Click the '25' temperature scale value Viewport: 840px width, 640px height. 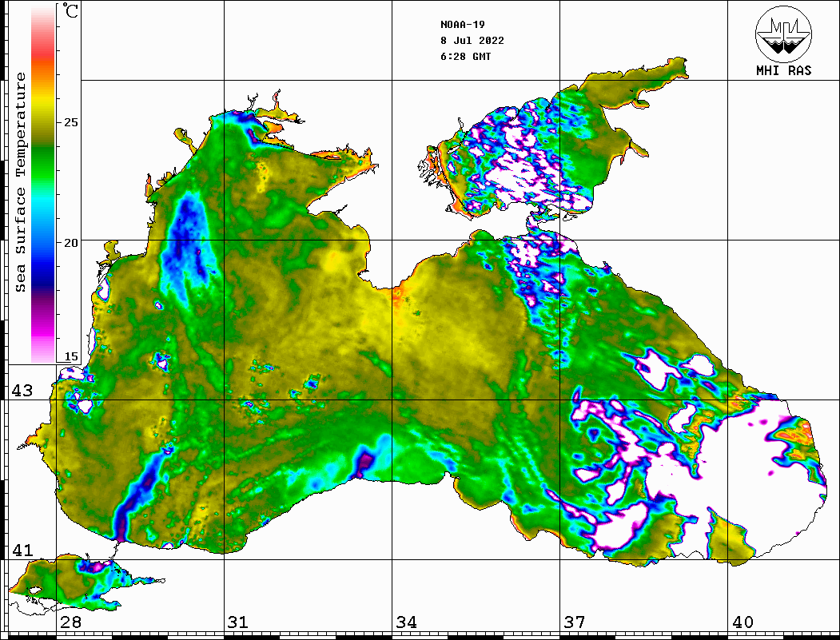[70, 122]
